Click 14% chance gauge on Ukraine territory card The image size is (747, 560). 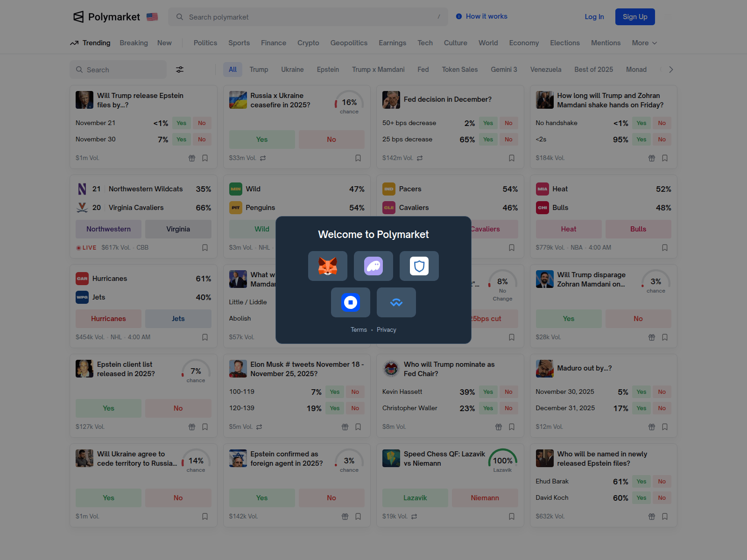196,462
